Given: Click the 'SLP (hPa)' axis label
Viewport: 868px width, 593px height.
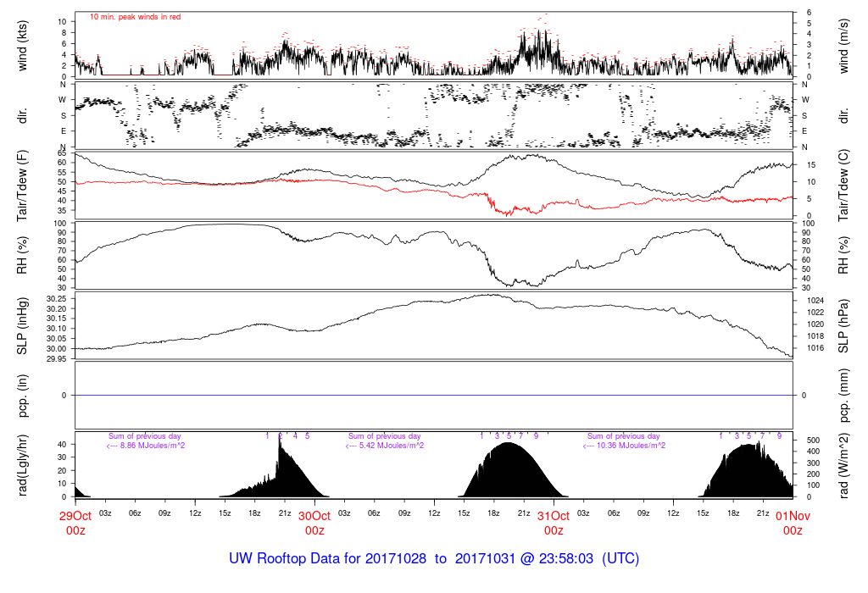Looking at the screenshot, I should [x=843, y=326].
